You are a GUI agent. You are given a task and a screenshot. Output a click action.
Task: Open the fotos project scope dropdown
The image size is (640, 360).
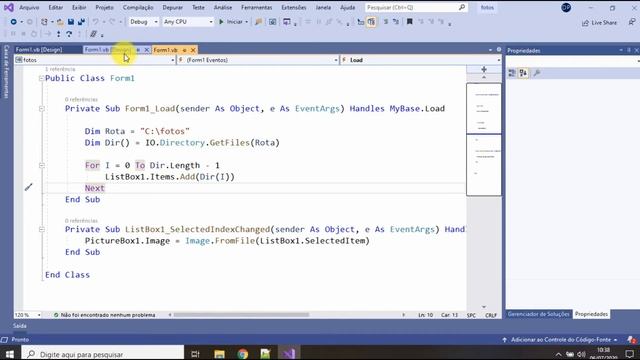[x=95, y=60]
